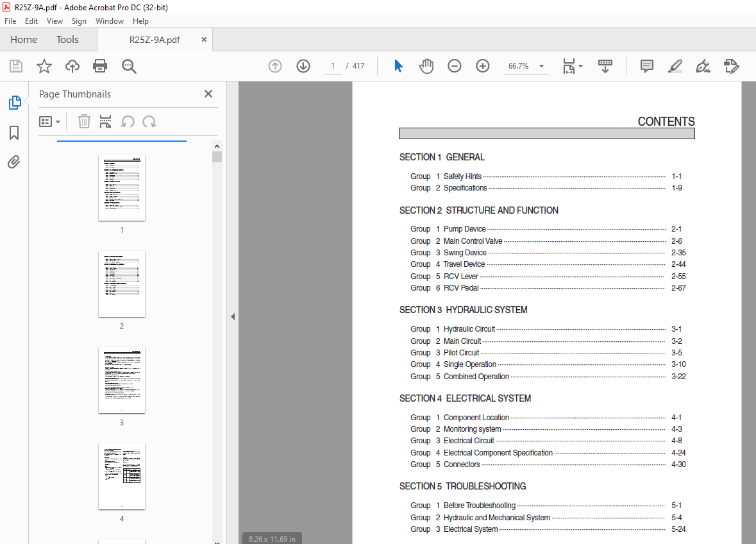Select page 1 thumbnail
Image resolution: width=756 pixels, height=544 pixels.
pos(121,187)
